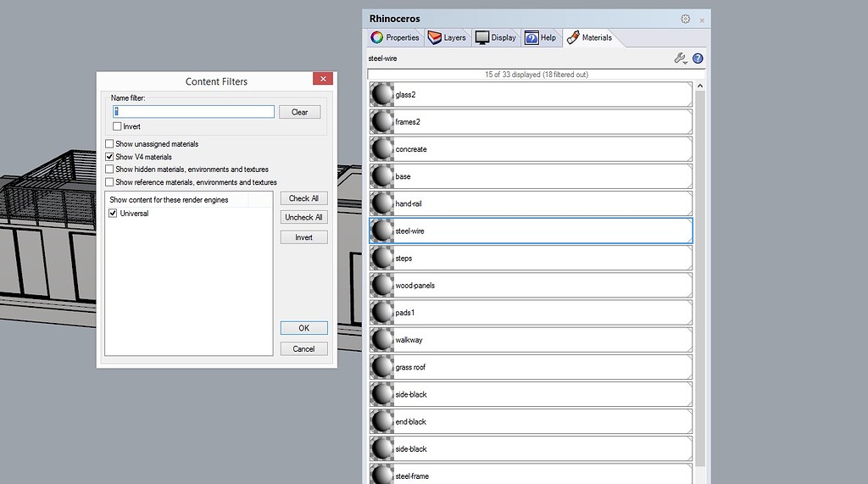The width and height of the screenshot is (868, 484).
Task: Select the Materials tab
Action: tap(590, 37)
